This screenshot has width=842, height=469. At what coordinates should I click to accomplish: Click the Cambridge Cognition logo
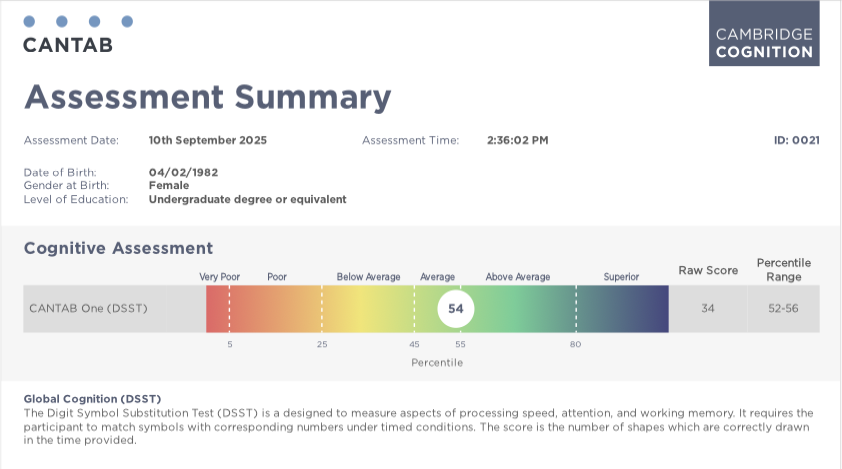click(x=764, y=33)
